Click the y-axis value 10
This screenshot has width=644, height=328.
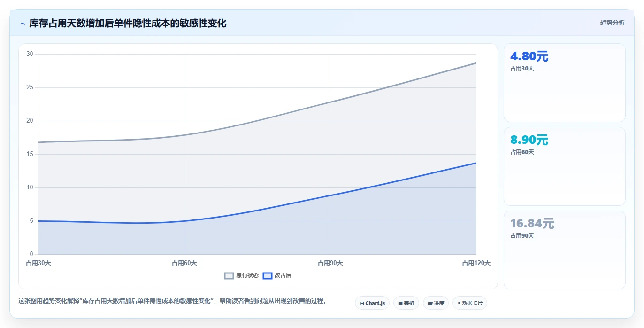coord(30,187)
